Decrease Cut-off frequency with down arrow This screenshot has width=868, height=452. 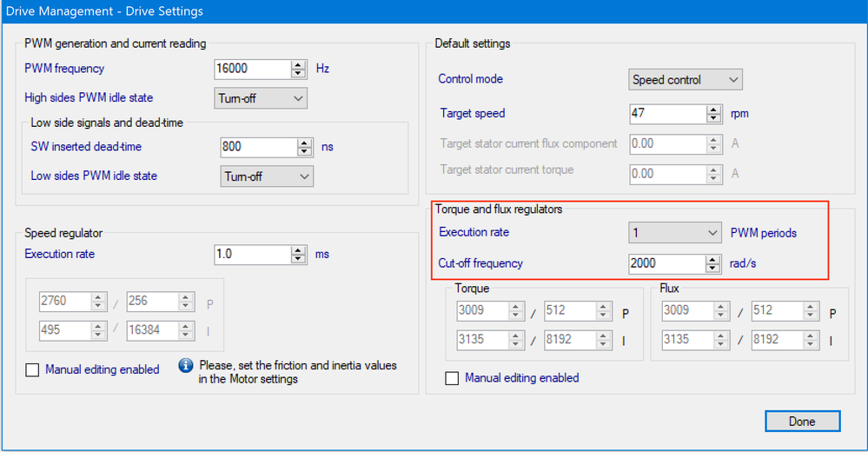713,267
